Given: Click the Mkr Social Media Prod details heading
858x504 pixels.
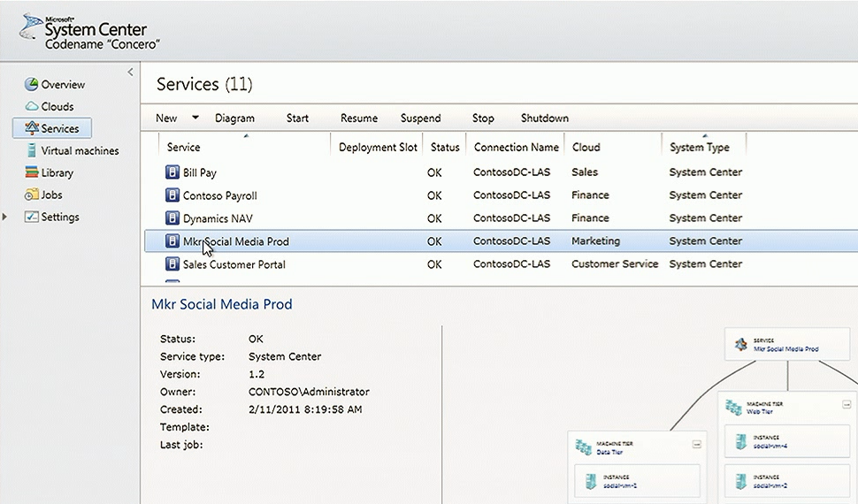Looking at the screenshot, I should pos(222,304).
